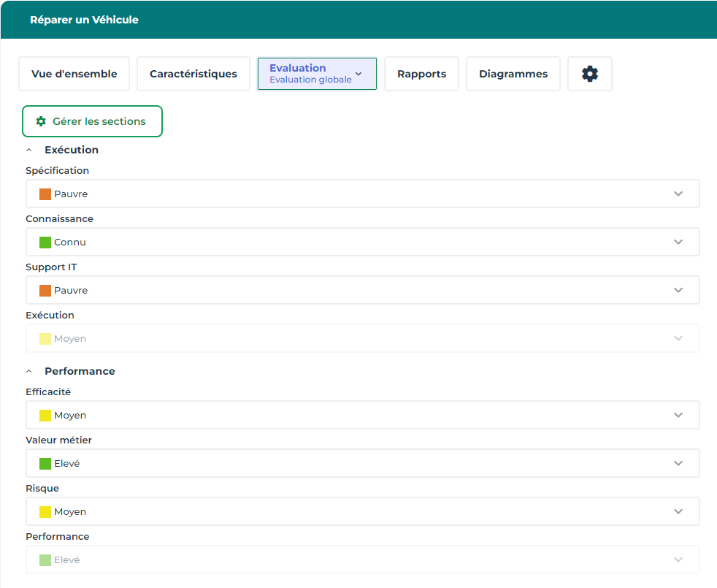717x588 pixels.
Task: Click yellow swatch in Efficacité field
Action: pyautogui.click(x=45, y=416)
